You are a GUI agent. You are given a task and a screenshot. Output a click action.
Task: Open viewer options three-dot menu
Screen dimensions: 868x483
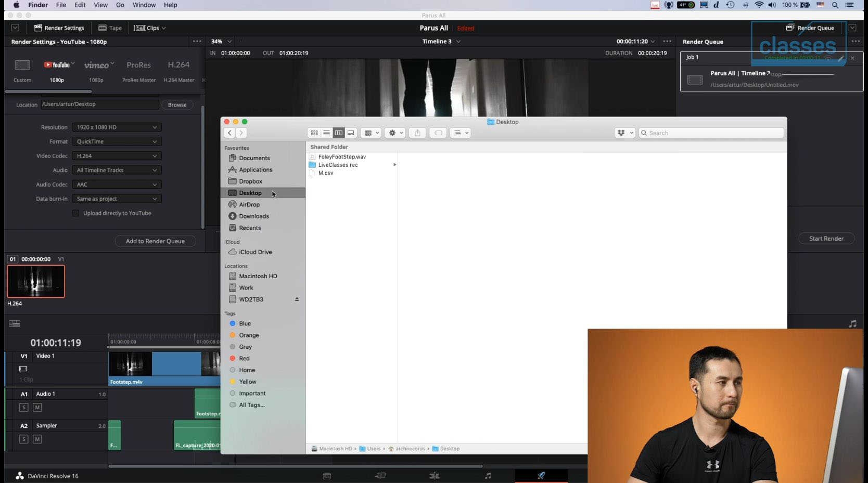667,42
